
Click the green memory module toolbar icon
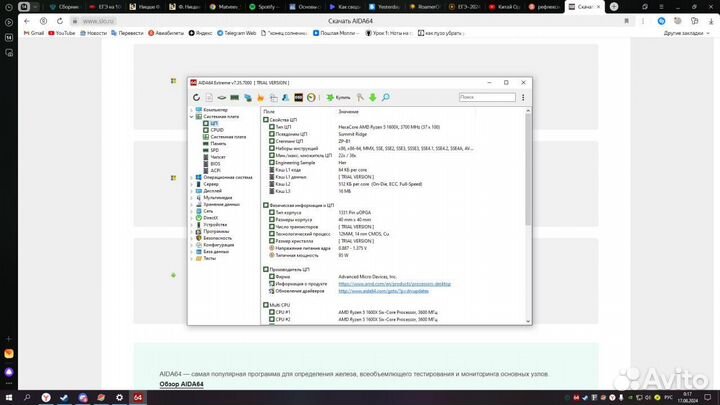pos(235,97)
